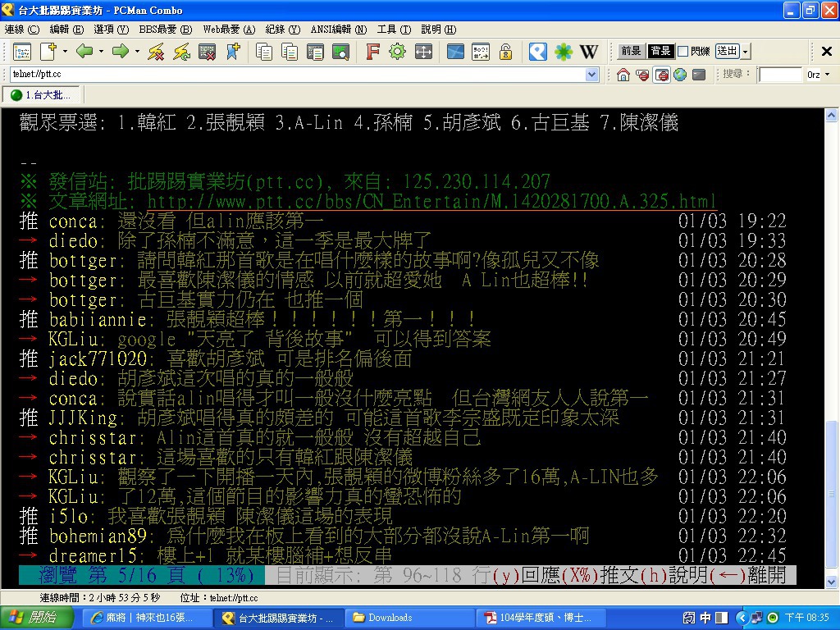This screenshot has height=630, width=840.
Task: Click the popup-blocker window icon
Action: pyautogui.click(x=662, y=75)
